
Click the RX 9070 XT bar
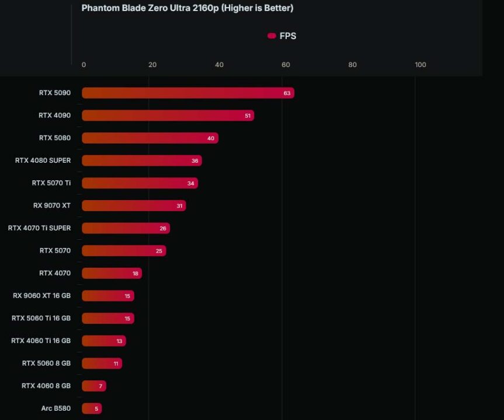(x=134, y=205)
